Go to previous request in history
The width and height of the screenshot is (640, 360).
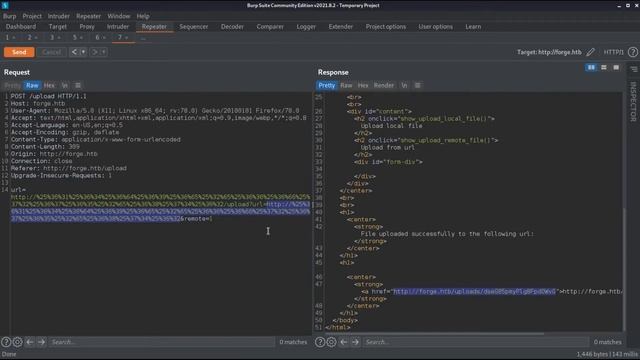[x=74, y=52]
